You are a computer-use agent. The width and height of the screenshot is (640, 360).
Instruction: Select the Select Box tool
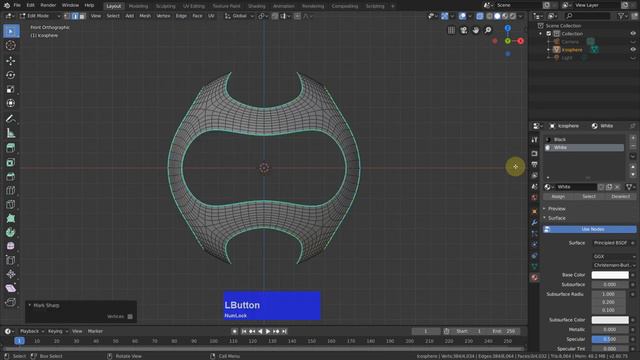coord(11,31)
